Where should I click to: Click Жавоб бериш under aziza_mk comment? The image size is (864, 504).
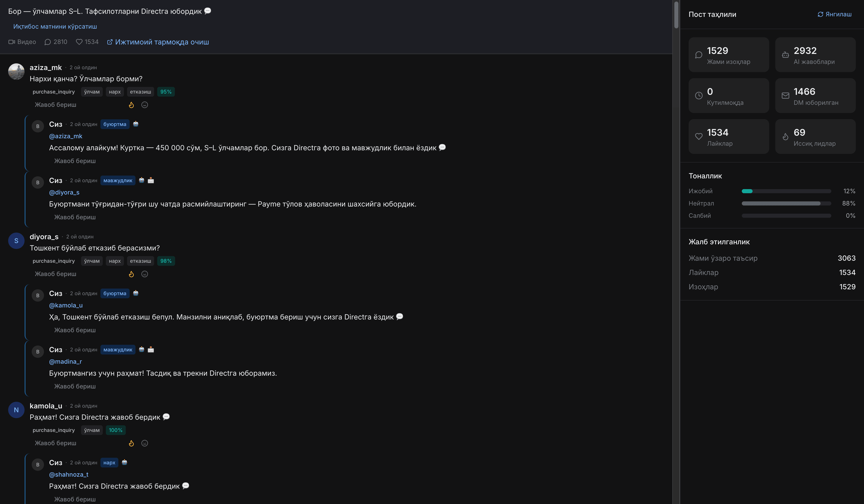(x=55, y=105)
